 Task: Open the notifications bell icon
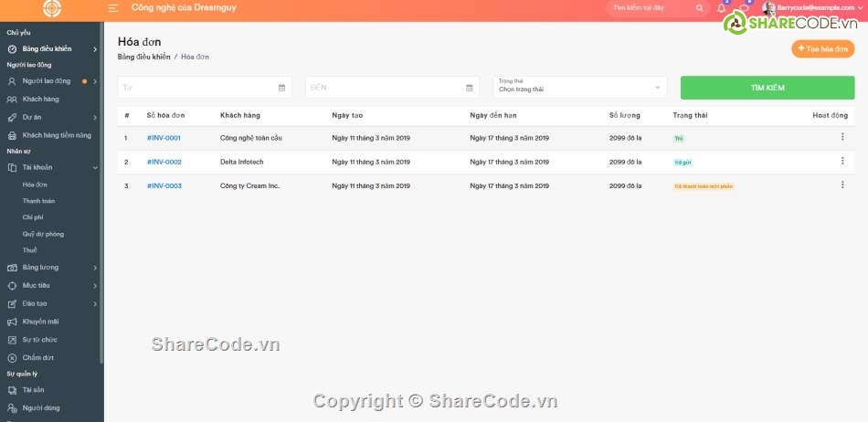[721, 8]
